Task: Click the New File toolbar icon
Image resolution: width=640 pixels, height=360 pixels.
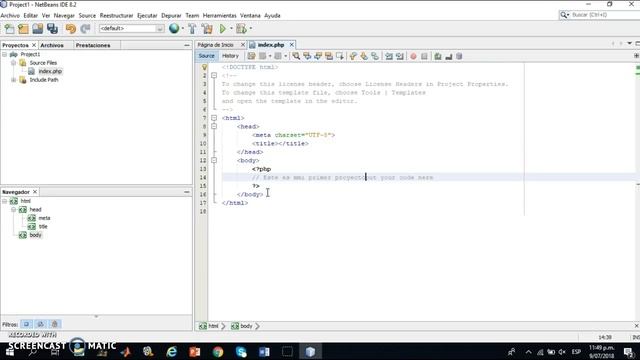Action: [9, 29]
